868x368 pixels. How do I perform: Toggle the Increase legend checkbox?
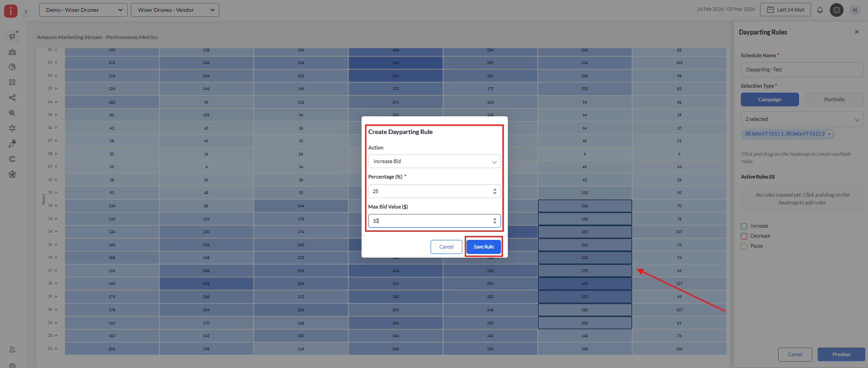pyautogui.click(x=744, y=226)
